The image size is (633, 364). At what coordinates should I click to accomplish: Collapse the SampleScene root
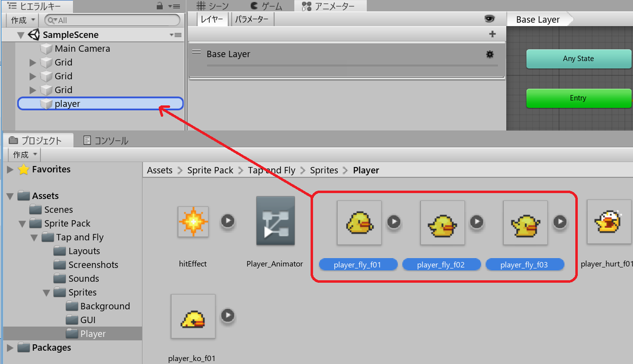20,35
